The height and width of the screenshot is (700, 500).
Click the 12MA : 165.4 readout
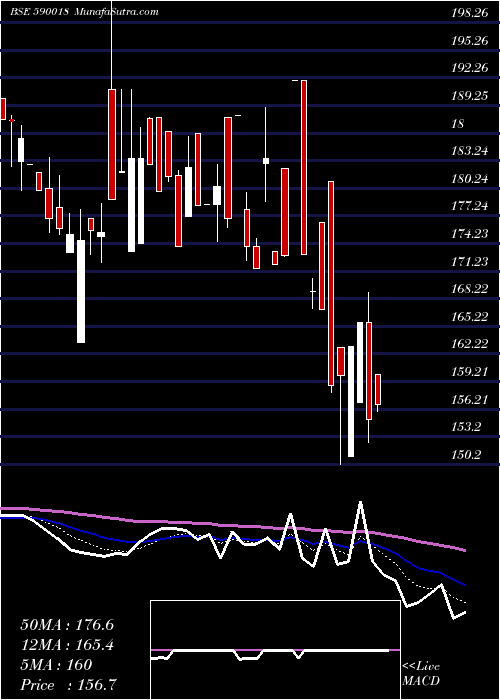pos(67,645)
